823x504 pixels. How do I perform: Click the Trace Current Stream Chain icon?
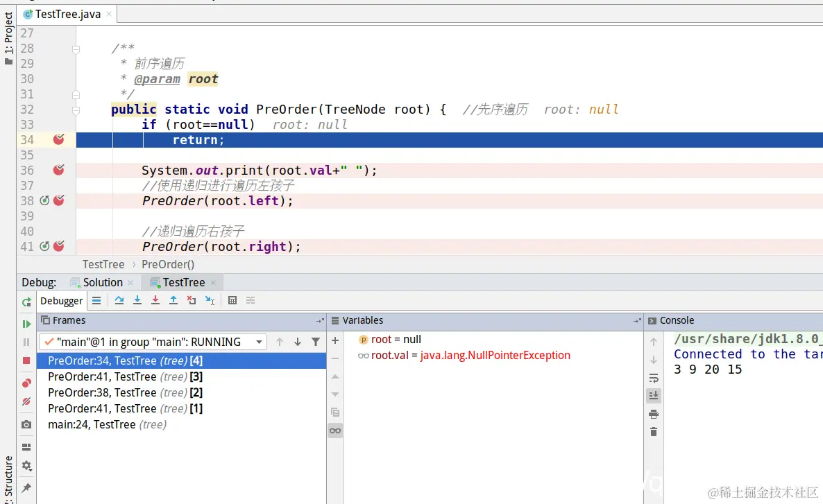click(251, 300)
